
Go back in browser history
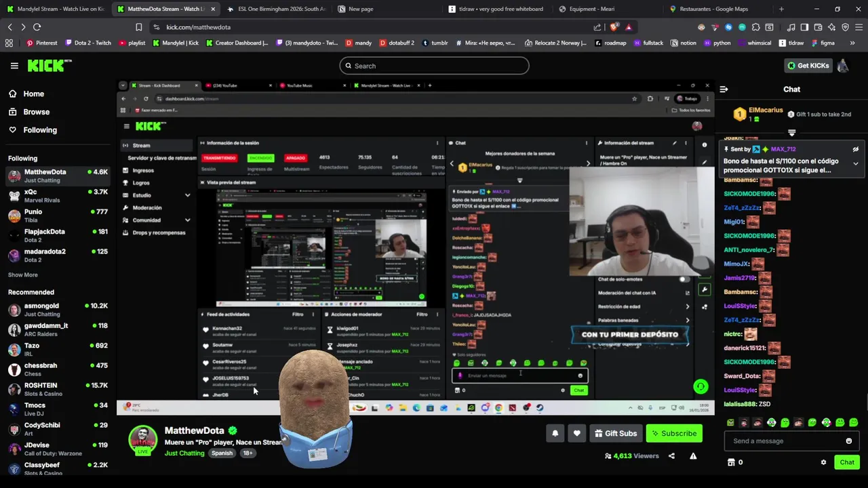pyautogui.click(x=9, y=27)
